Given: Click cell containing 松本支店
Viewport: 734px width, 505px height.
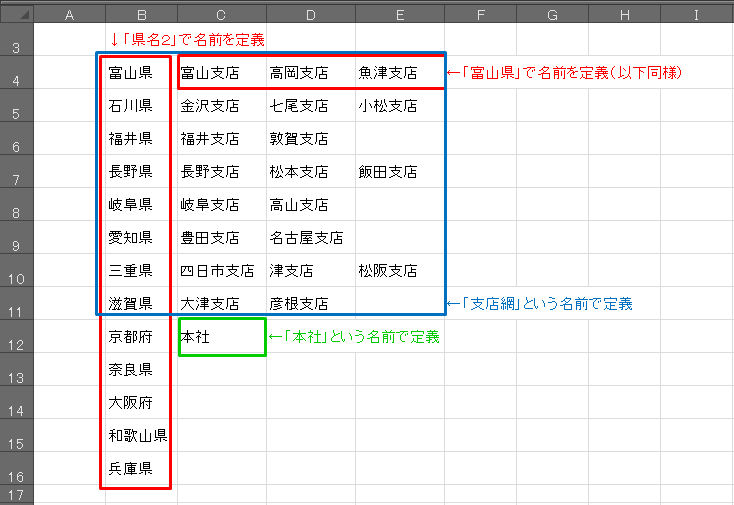Looking at the screenshot, I should (311, 171).
